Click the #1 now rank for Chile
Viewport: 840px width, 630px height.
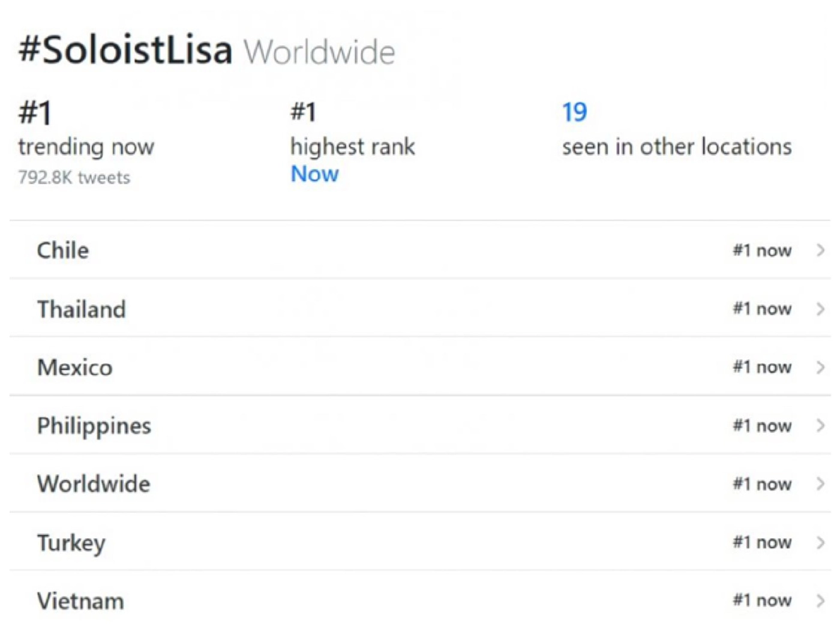[x=762, y=250]
